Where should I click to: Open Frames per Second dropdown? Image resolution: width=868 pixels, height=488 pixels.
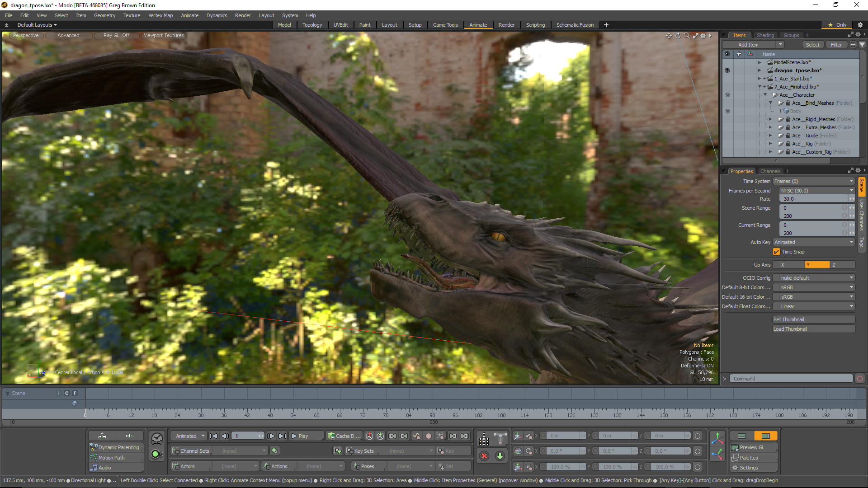point(814,190)
